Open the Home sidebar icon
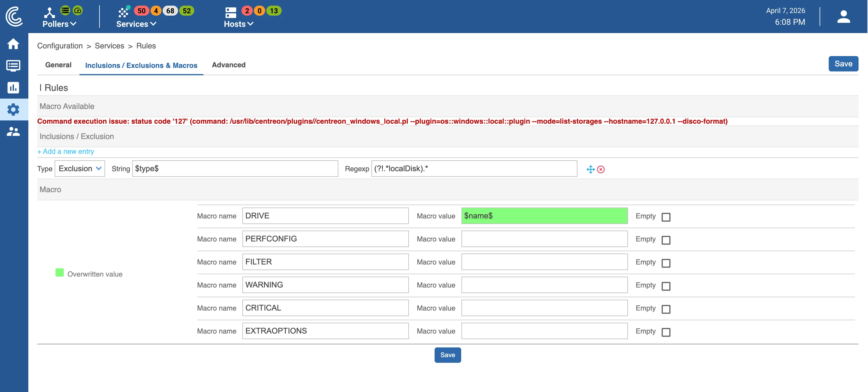This screenshot has width=868, height=392. tap(14, 44)
